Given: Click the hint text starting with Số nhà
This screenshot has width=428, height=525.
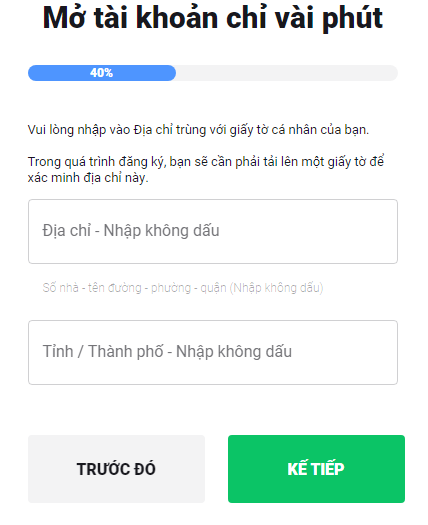Looking at the screenshot, I should click(x=183, y=288).
